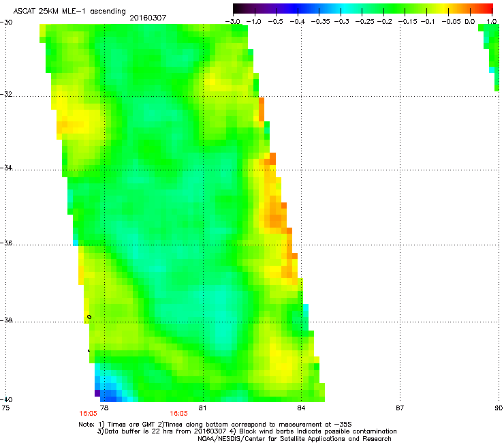Click the colorbar label -0.35
Image resolution: width=504 pixels, height=443 pixels.
tap(321, 22)
